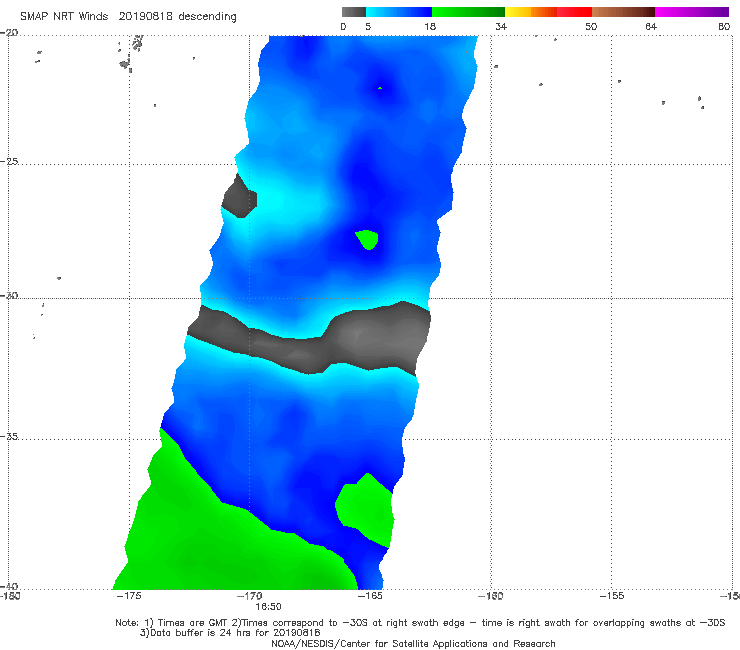Click the green segment of the color bar

[468, 12]
